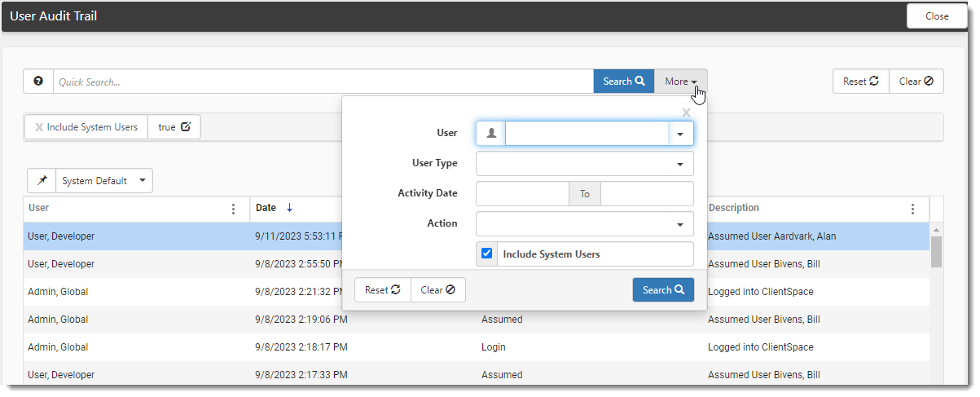
Task: Remove the Include System Users filter chip
Action: (x=39, y=127)
